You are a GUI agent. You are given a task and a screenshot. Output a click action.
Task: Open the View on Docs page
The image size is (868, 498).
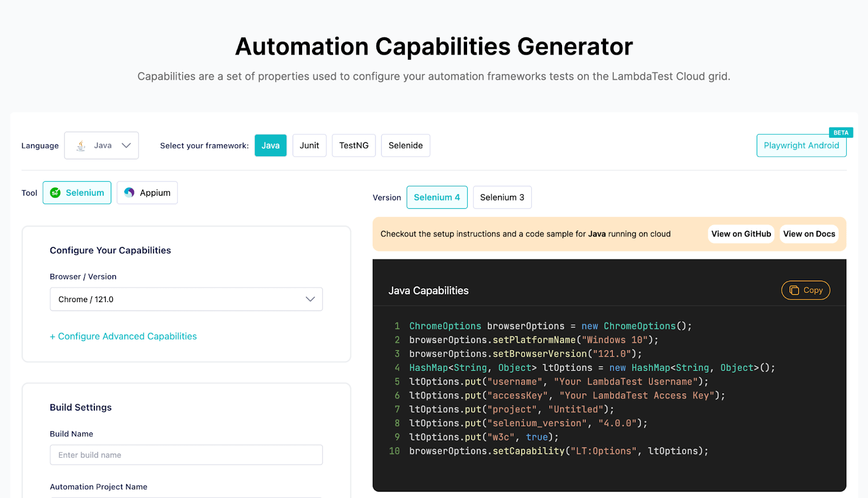point(809,234)
